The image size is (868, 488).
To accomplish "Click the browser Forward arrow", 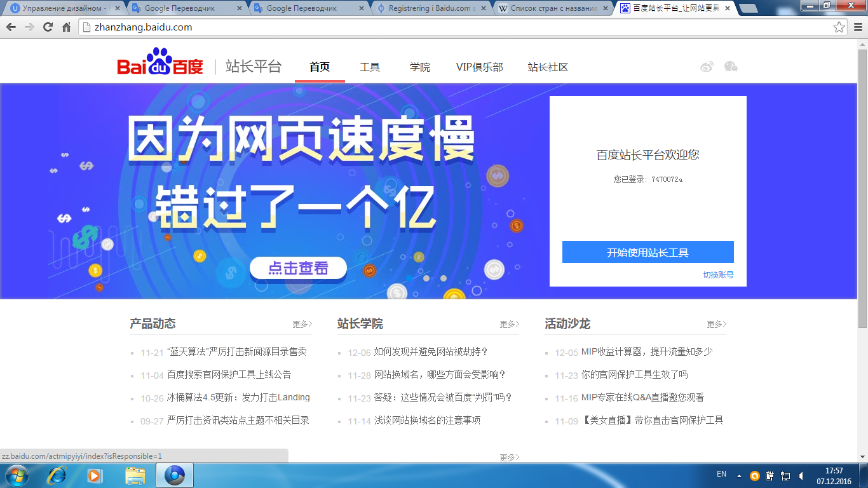I will tap(29, 27).
